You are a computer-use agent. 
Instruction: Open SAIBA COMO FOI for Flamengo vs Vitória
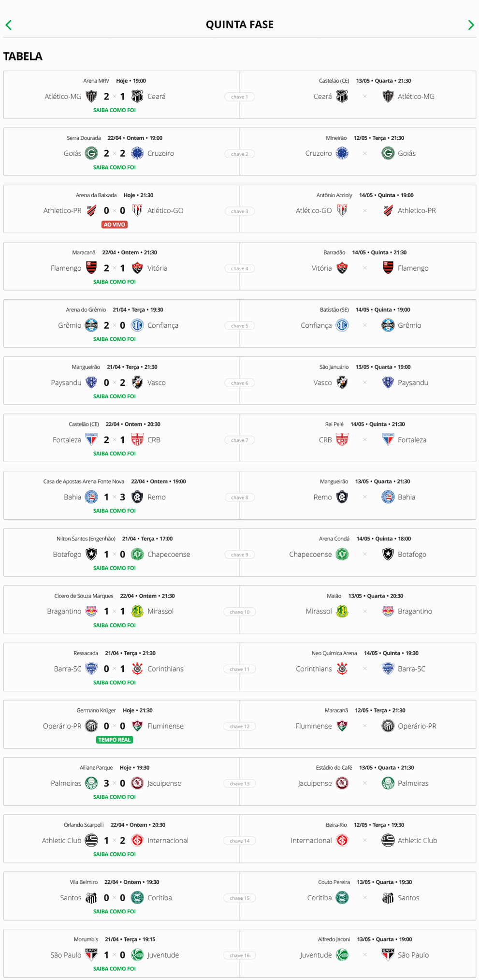pos(115,280)
